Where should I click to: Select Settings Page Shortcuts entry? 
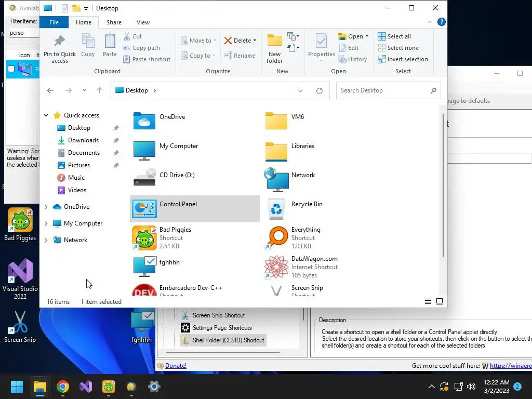click(x=217, y=328)
